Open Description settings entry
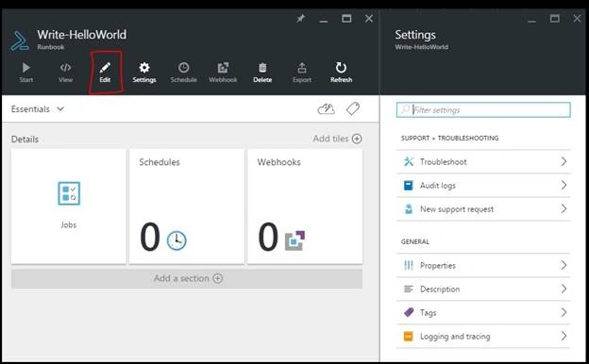The width and height of the screenshot is (589, 364). (x=483, y=289)
